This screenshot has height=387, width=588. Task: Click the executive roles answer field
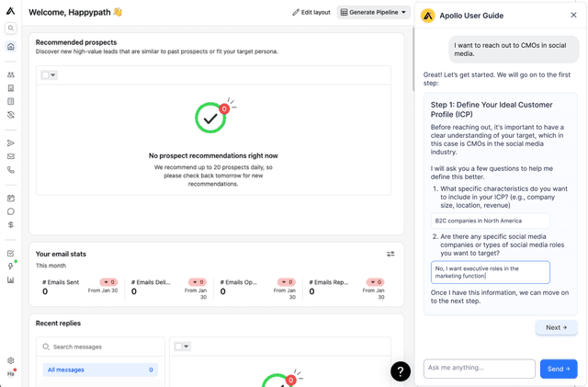pyautogui.click(x=490, y=272)
